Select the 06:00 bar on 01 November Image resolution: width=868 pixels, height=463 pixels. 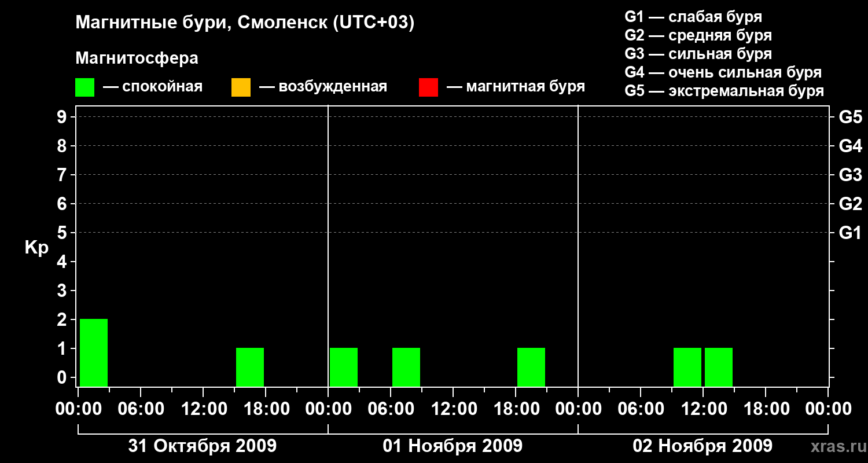tap(406, 368)
